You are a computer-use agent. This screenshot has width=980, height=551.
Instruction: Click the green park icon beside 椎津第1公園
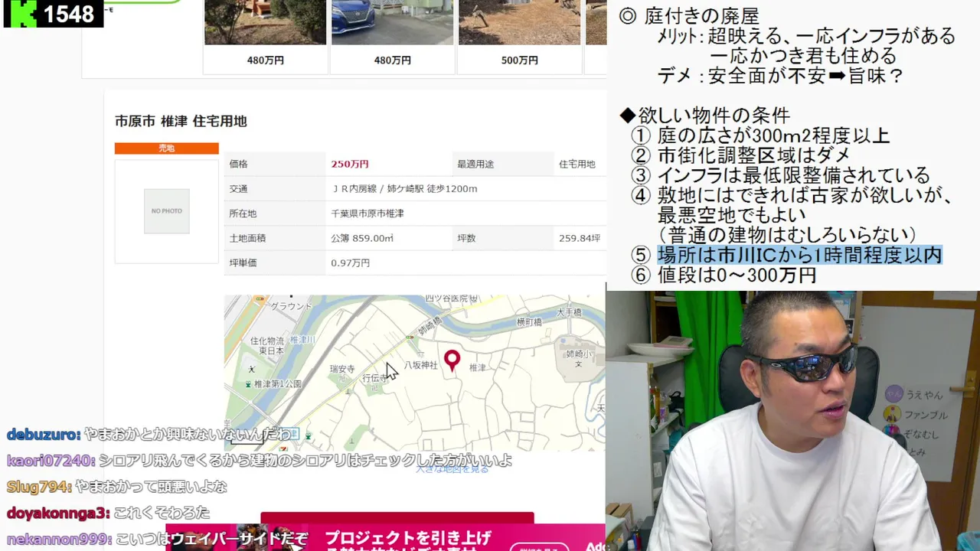tap(247, 384)
